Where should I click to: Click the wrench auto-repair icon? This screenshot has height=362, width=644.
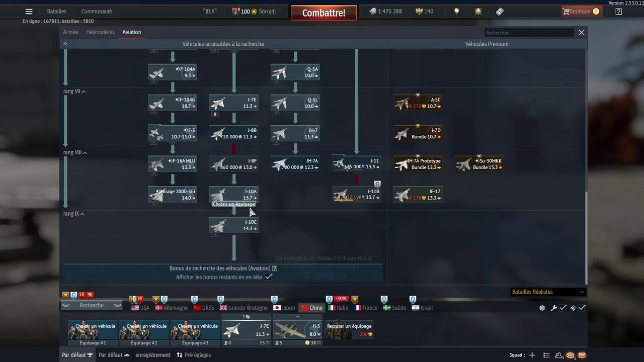[554, 308]
